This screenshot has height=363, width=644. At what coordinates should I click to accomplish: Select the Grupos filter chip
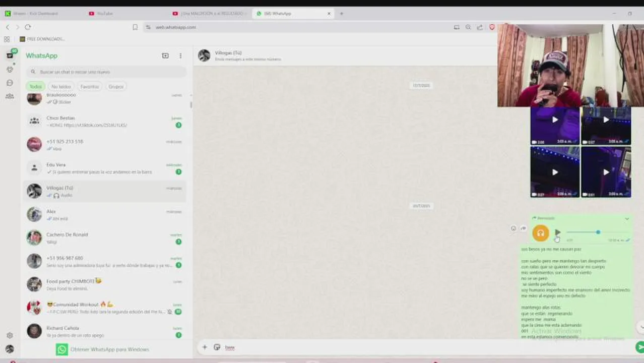pyautogui.click(x=116, y=87)
